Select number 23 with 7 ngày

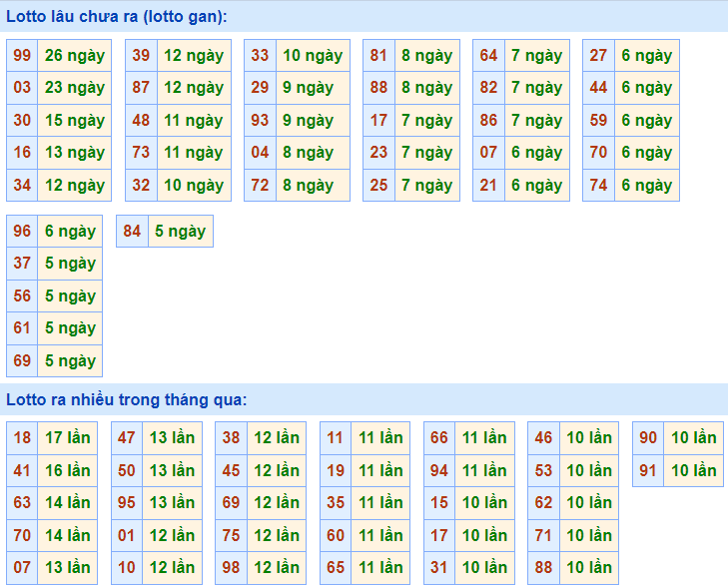[378, 152]
